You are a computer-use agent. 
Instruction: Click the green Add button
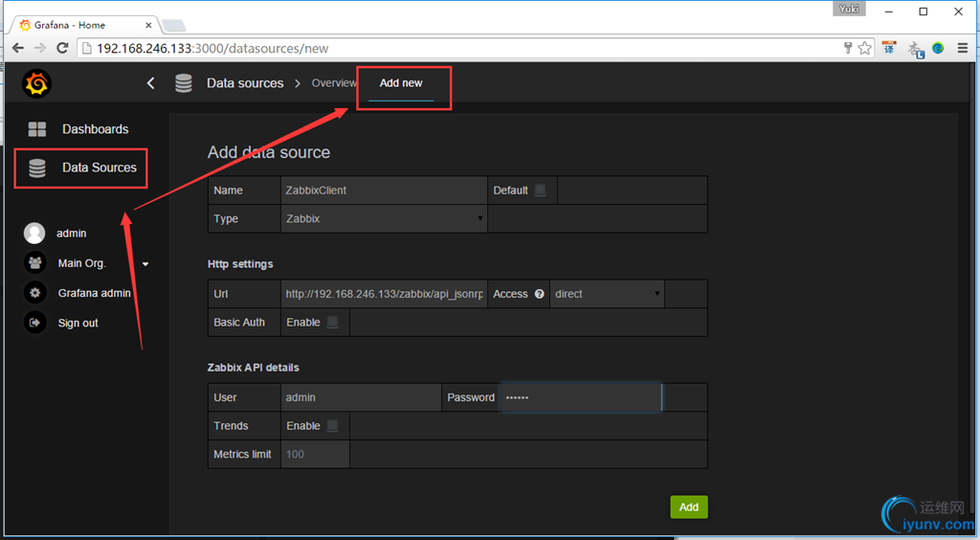click(x=689, y=506)
